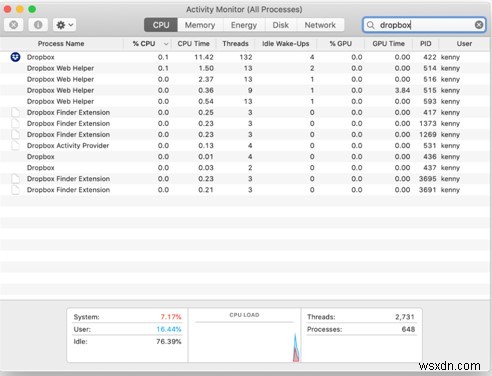Select Dropbox Web Helper PID 515
This screenshot has height=376, width=492.
click(x=245, y=90)
